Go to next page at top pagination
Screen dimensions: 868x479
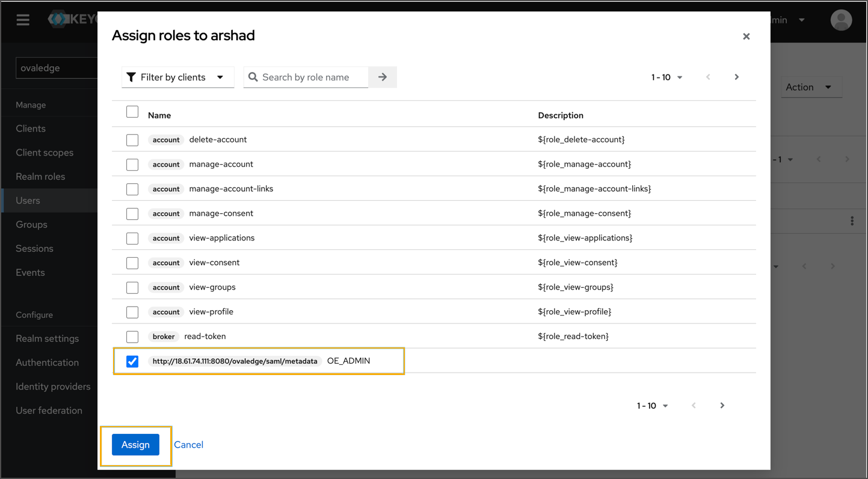click(x=736, y=77)
